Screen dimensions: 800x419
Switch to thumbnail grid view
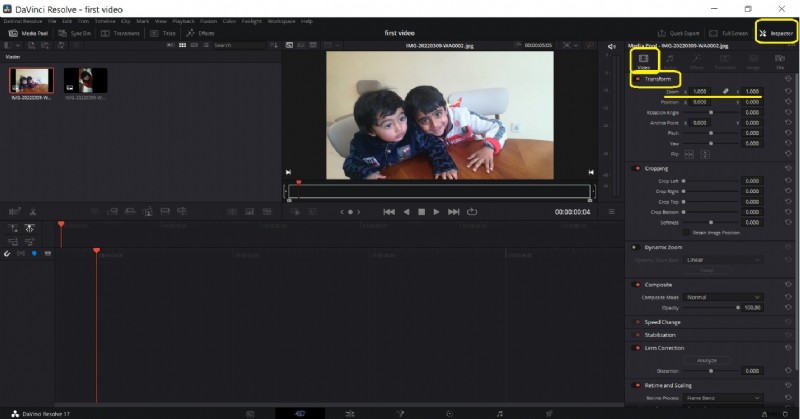pos(182,45)
